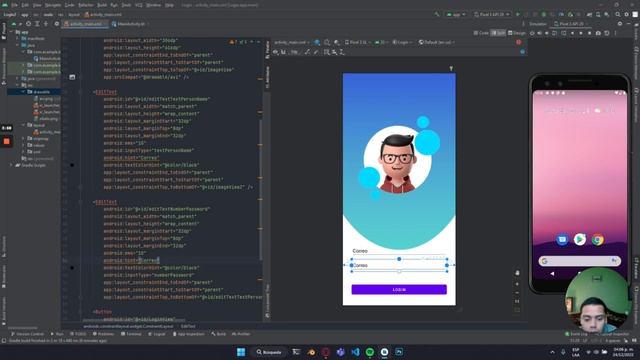Click the Microsoft Teams icon in the taskbar
The image size is (640, 360).
340,352
